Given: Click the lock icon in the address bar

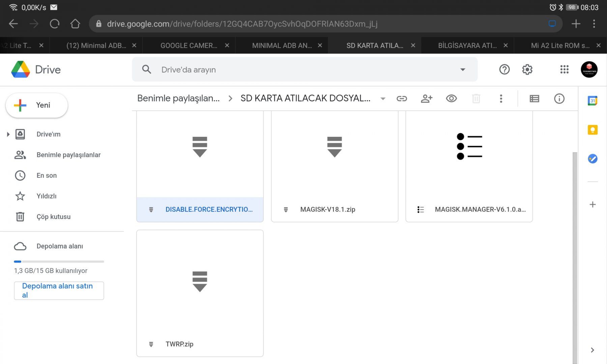Looking at the screenshot, I should [98, 24].
